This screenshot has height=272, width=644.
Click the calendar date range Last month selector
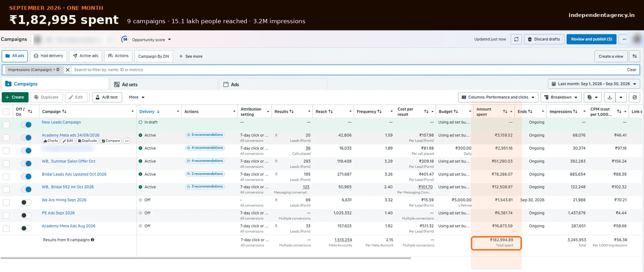(x=594, y=84)
